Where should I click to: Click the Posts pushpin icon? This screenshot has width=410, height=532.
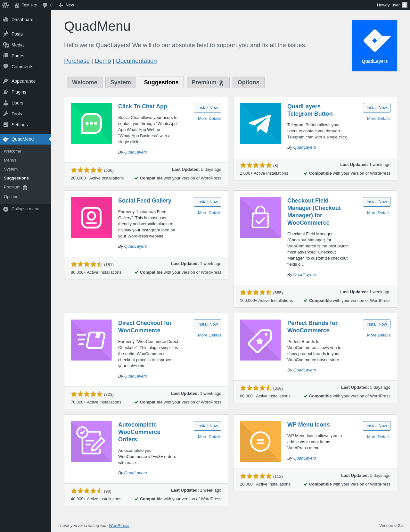(x=6, y=34)
